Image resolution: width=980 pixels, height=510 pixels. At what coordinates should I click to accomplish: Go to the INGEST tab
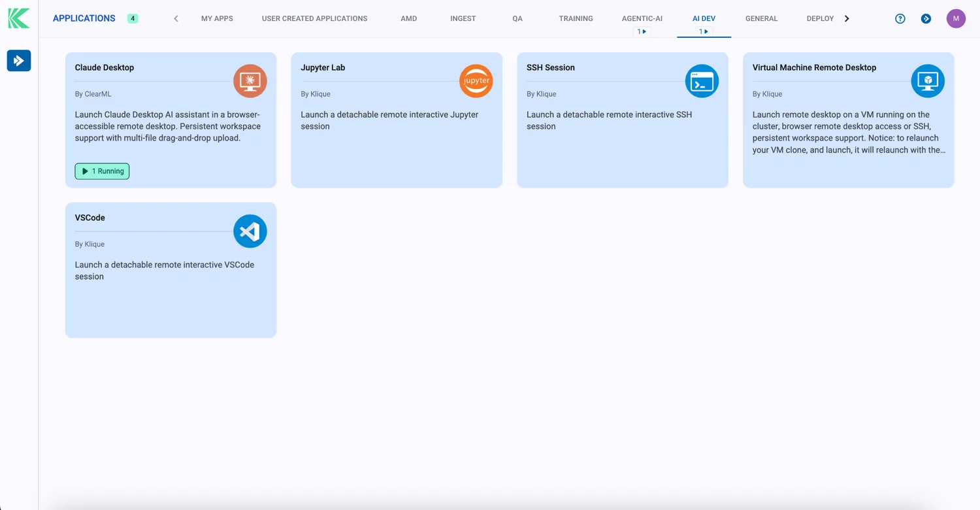coord(463,18)
